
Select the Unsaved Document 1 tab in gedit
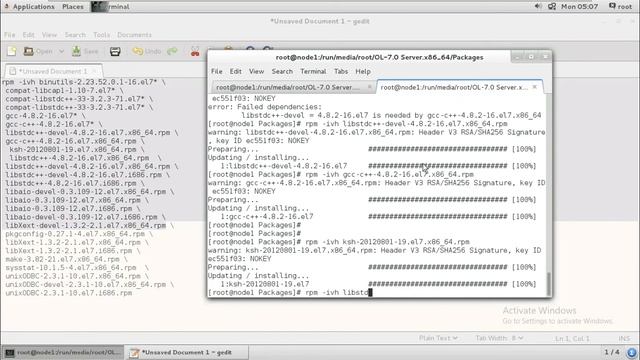click(53, 71)
